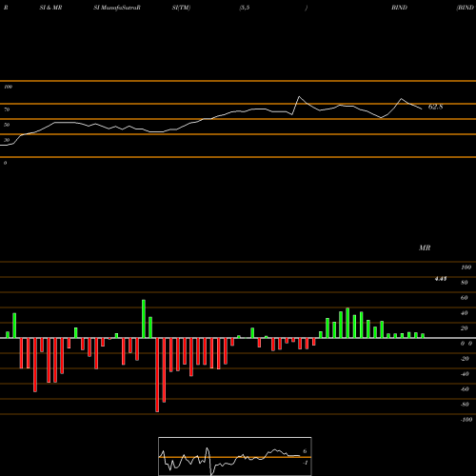Screen dimensions: 476x476
Task: Click the 4.44 value near MR axis
Action: click(441, 279)
